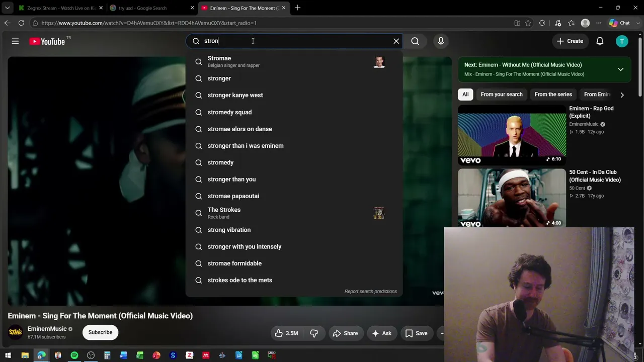
Task: Pick the 'stromedy' suggestion
Action: pos(294,162)
